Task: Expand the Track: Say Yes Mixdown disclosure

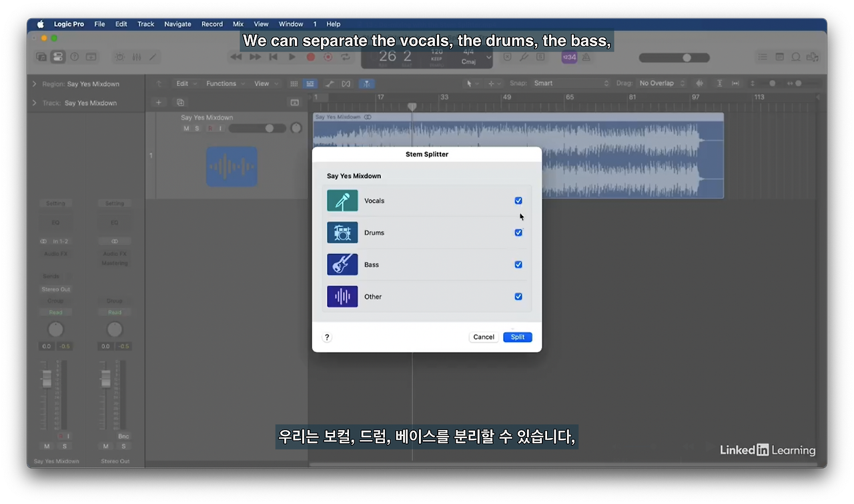Action: (x=35, y=103)
